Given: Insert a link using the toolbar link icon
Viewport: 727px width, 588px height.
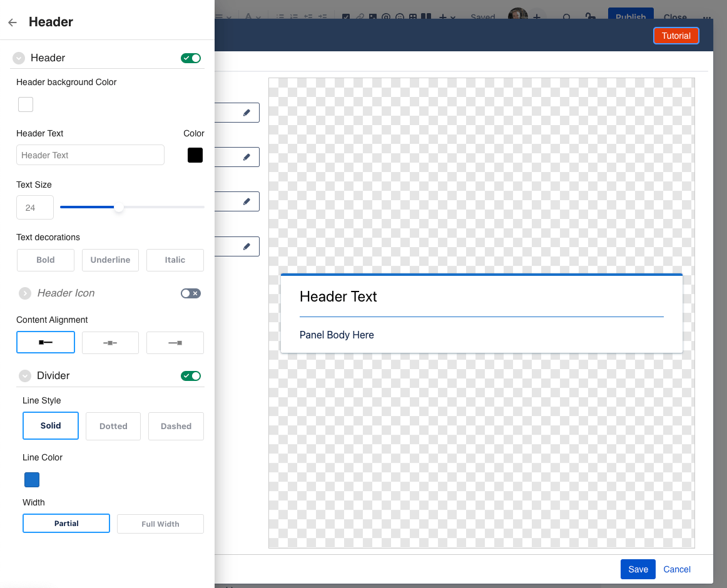Looking at the screenshot, I should pos(360,16).
